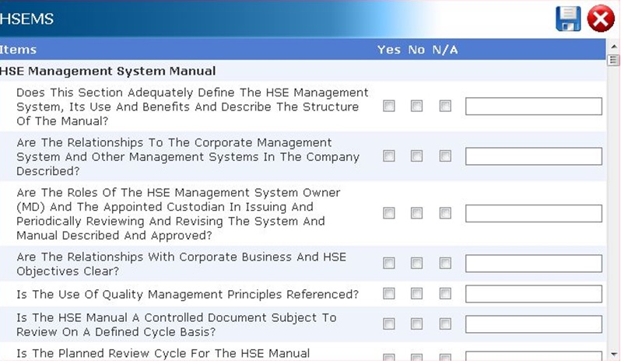Click the red close X icon
This screenshot has height=364, width=621.
tap(600, 19)
